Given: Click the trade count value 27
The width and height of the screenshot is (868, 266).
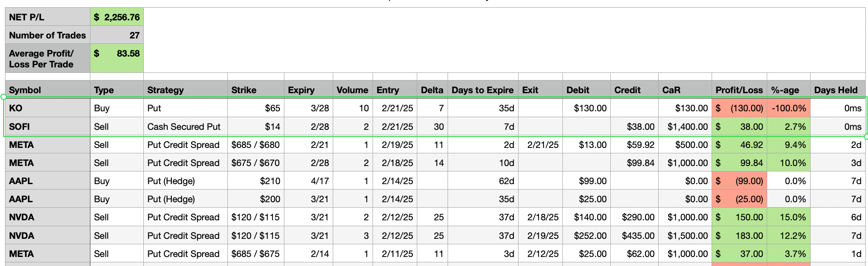Looking at the screenshot, I should pos(117,35).
